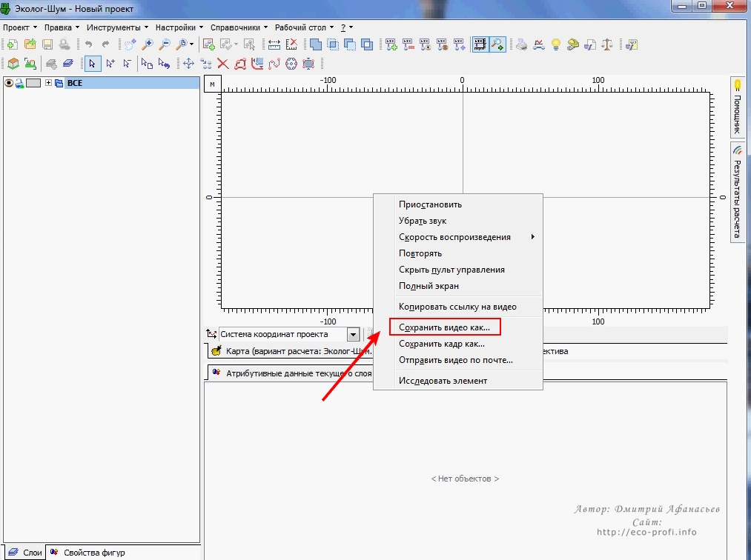Select the arrow-minus remove-from-selection tool
This screenshot has height=560, width=751.
coord(127,63)
